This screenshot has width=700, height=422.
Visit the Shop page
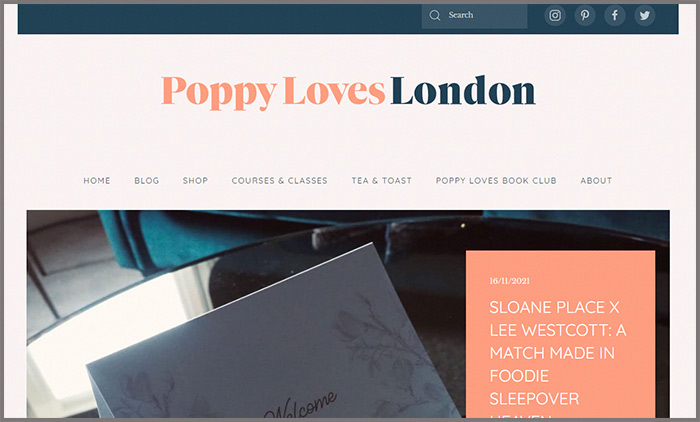pos(195,180)
